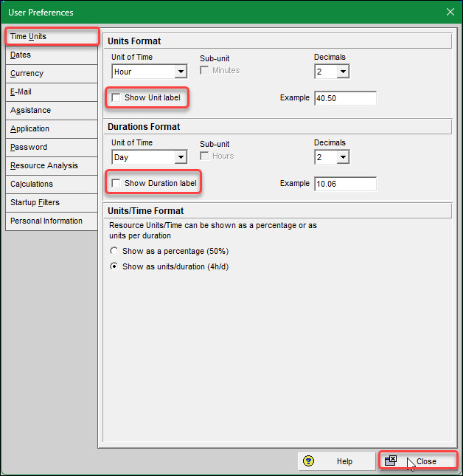Toggle the Hours sub-unit checkbox
This screenshot has width=463, height=476.
tap(204, 156)
